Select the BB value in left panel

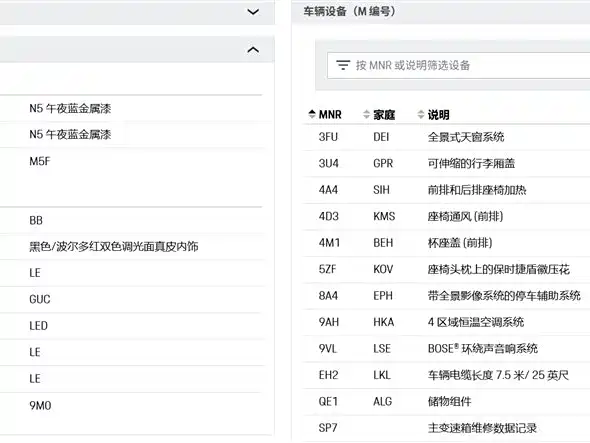(36, 220)
